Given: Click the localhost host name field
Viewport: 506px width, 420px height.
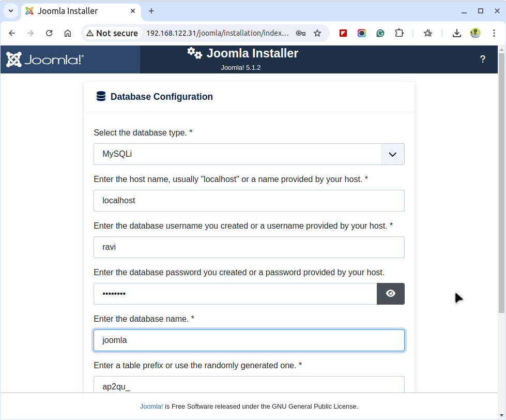Looking at the screenshot, I should click(x=249, y=201).
